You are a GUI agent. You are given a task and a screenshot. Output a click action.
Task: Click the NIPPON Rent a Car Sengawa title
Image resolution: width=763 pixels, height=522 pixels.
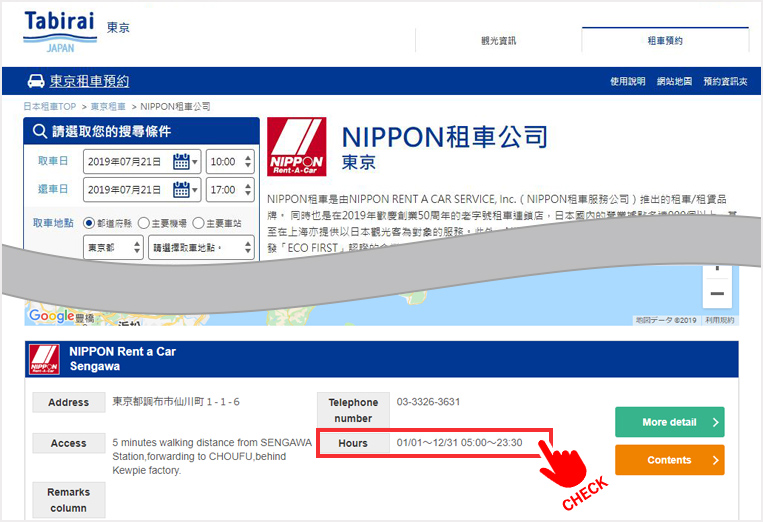[123, 359]
